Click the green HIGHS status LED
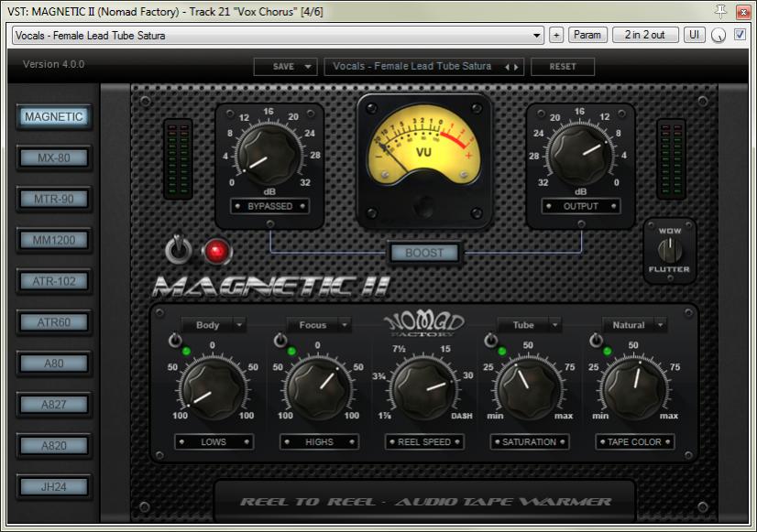Image resolution: width=757 pixels, height=532 pixels. coord(291,351)
